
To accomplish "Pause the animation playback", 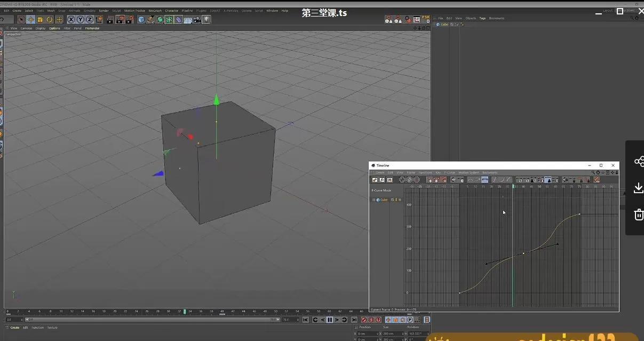I will (x=330, y=320).
